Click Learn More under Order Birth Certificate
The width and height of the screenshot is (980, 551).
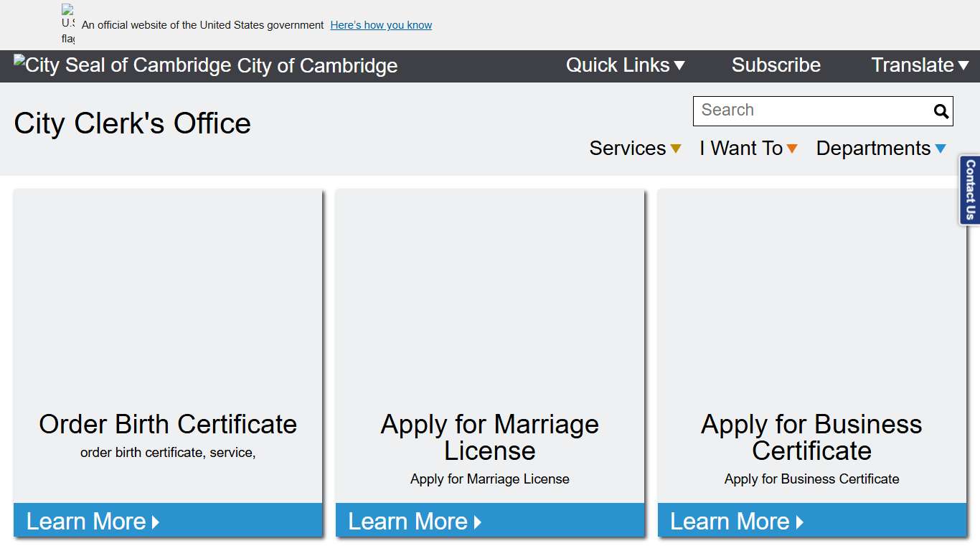86,522
